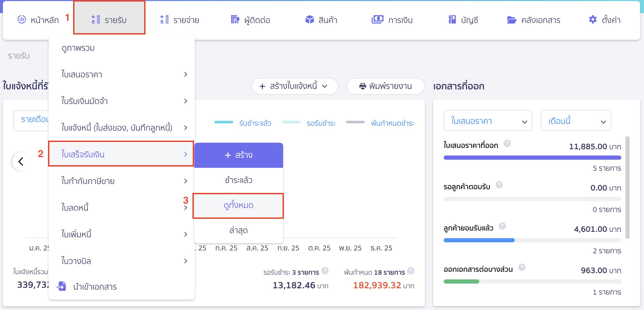Select ชำระแล้ว submenu option
Image resolution: width=644 pixels, height=310 pixels.
(x=239, y=180)
